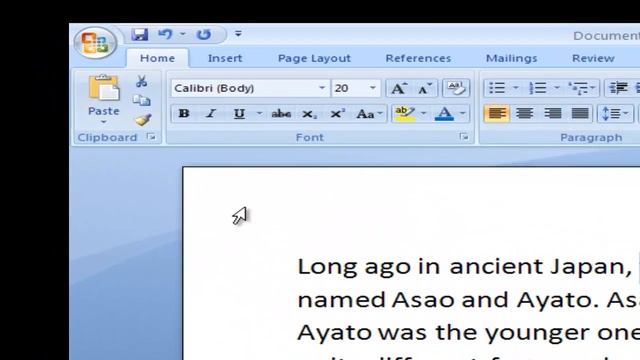Open the line spacing options
640x360 pixels.
tap(615, 113)
